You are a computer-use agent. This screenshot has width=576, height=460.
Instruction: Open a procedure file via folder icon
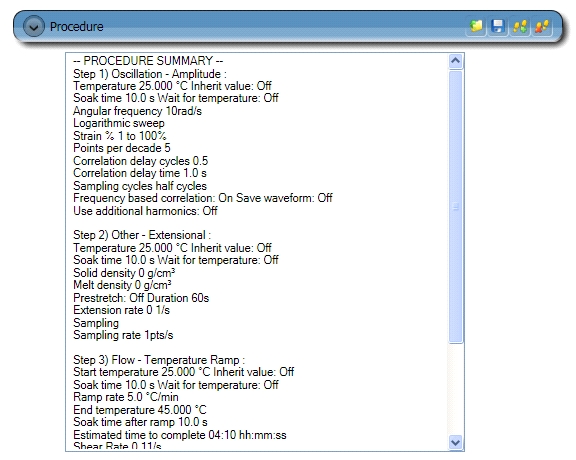click(x=476, y=26)
